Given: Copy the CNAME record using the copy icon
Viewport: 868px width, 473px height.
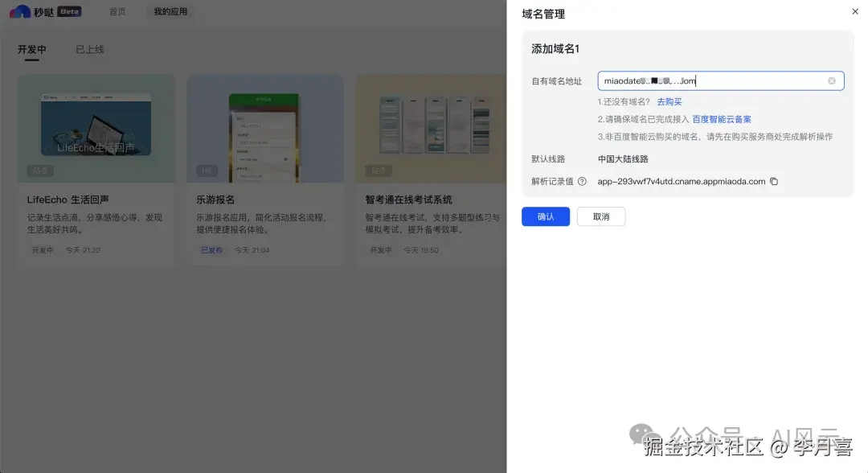Looking at the screenshot, I should pyautogui.click(x=774, y=181).
